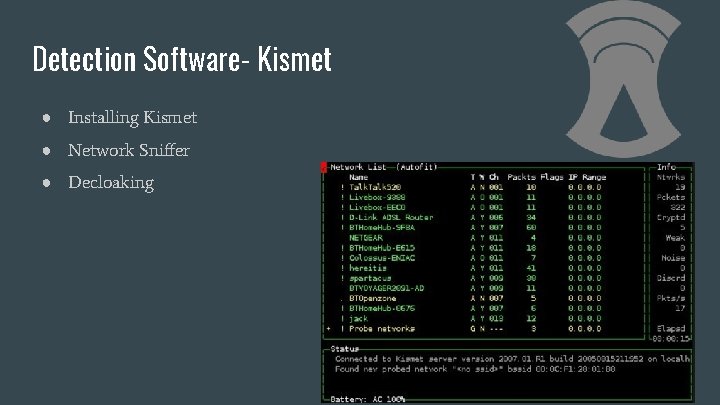This screenshot has height=405, width=720.
Task: Click the 'Cryptd' info label
Action: 671,218
